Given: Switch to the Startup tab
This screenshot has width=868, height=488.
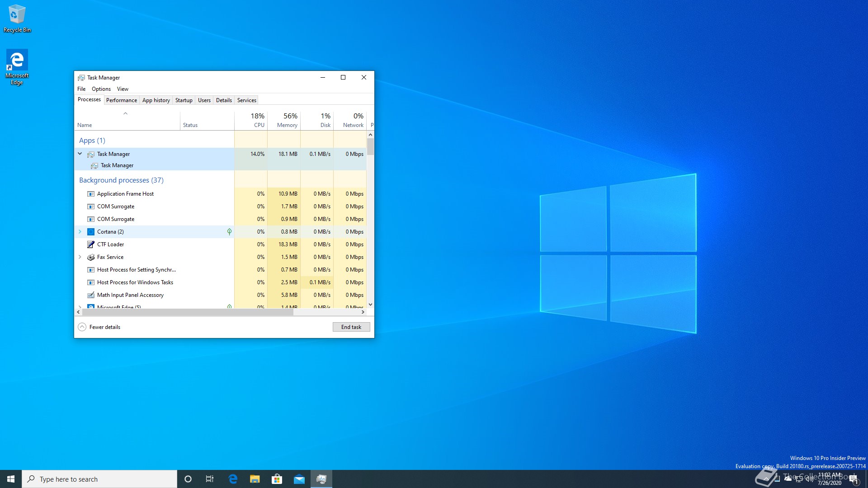Looking at the screenshot, I should coord(184,100).
